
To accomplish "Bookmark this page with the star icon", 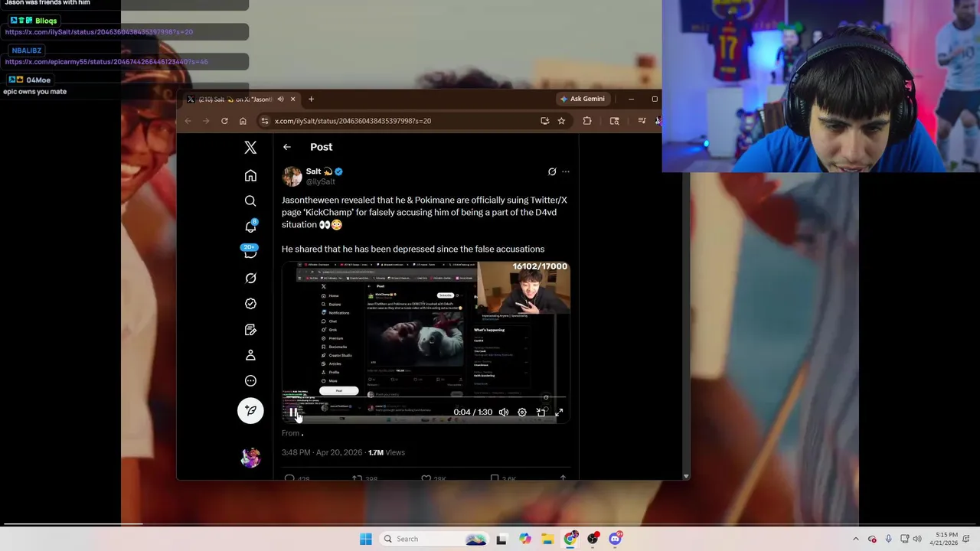I will [x=561, y=121].
